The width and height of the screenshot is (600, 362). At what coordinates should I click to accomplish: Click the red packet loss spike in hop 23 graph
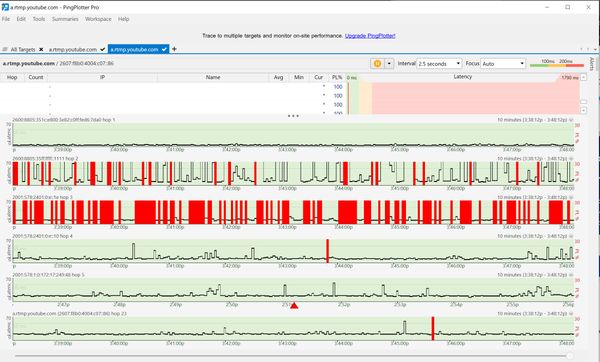(433, 328)
